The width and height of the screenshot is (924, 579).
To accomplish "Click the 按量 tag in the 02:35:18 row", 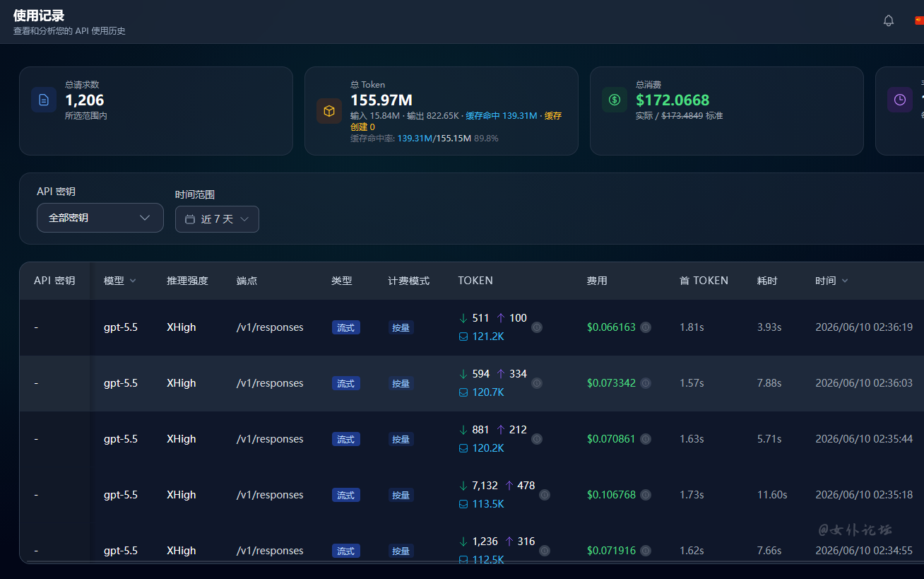I will [401, 495].
